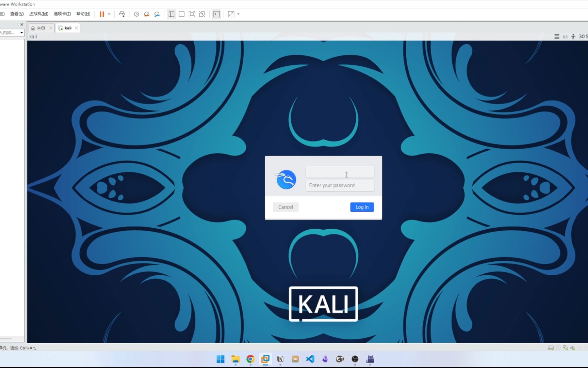The height and width of the screenshot is (368, 588).
Task: Click the library search input box
Action: [x=9, y=33]
